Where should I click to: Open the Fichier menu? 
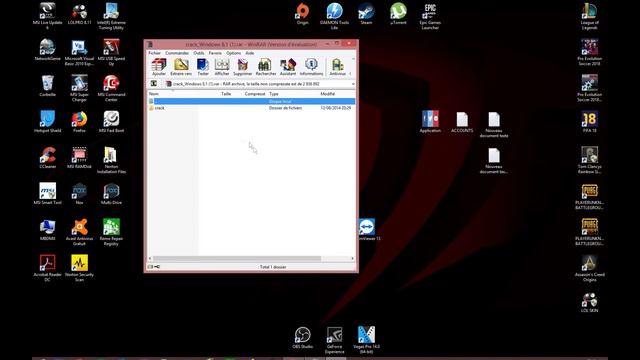pos(154,53)
